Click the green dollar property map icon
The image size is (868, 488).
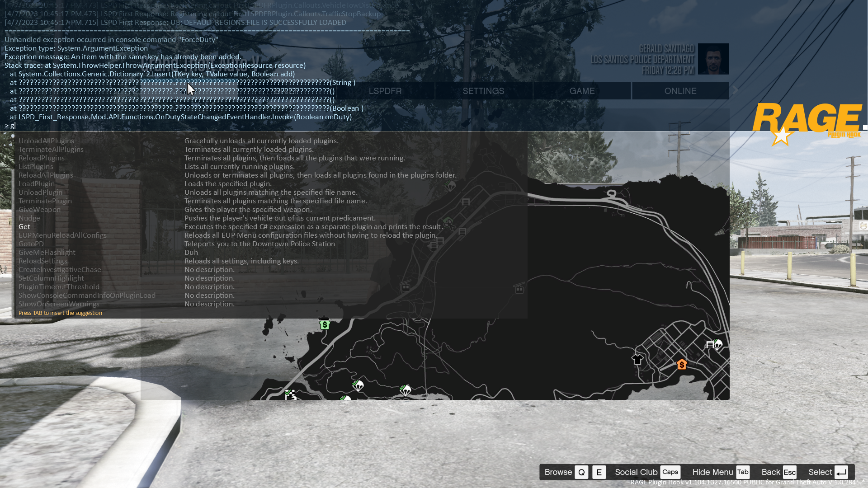click(324, 324)
